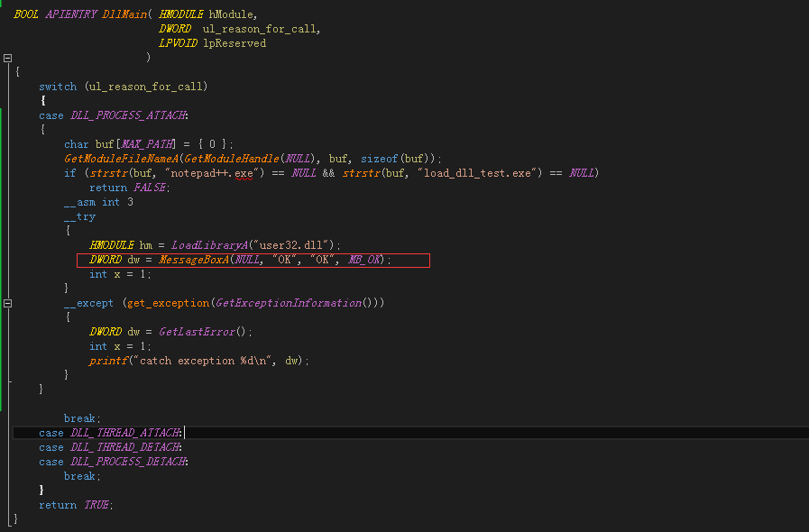Click the GetModuleFileNameA call
The image size is (809, 532).
(122, 159)
